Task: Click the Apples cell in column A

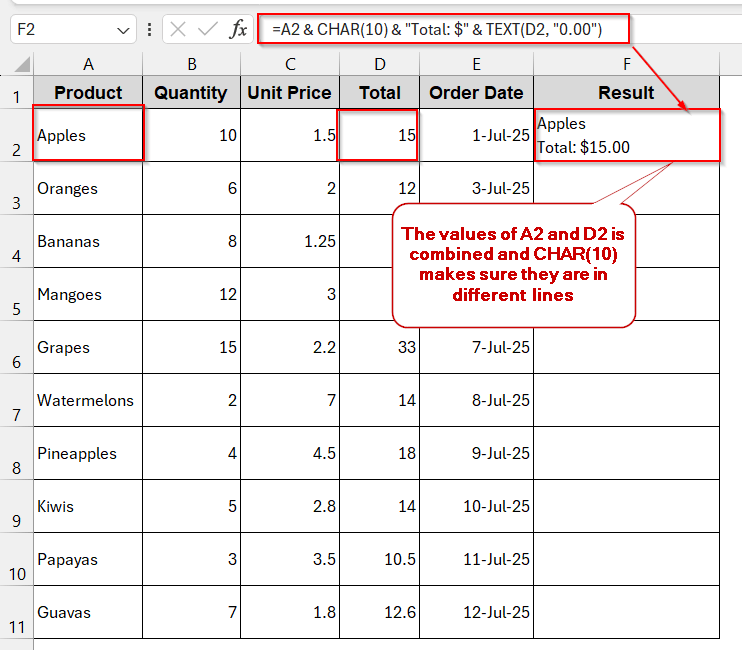Action: coord(88,135)
